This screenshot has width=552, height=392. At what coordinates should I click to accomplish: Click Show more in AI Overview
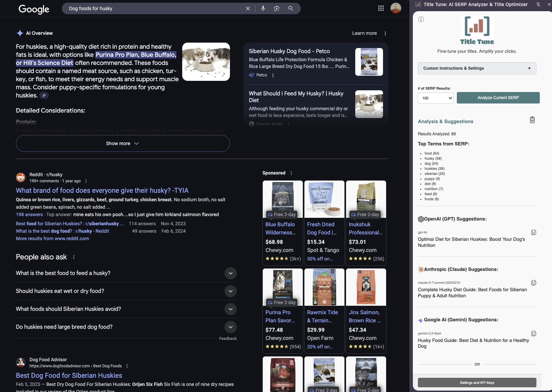(x=123, y=143)
